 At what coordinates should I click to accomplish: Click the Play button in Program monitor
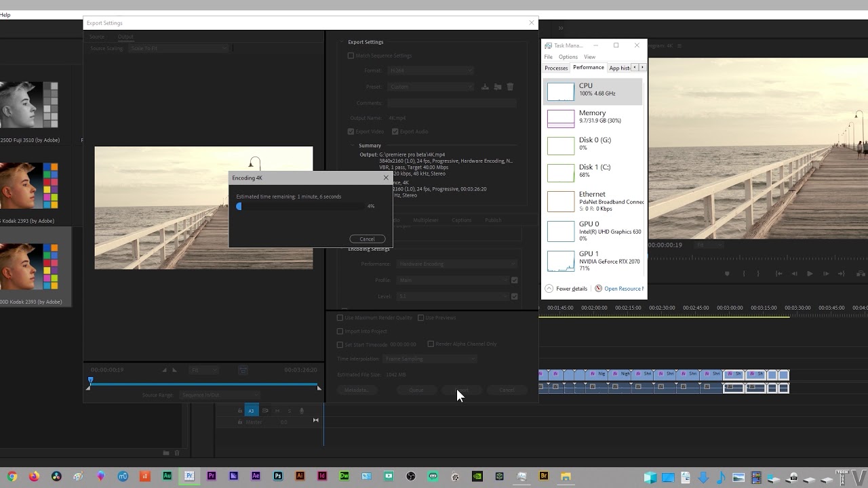click(810, 274)
